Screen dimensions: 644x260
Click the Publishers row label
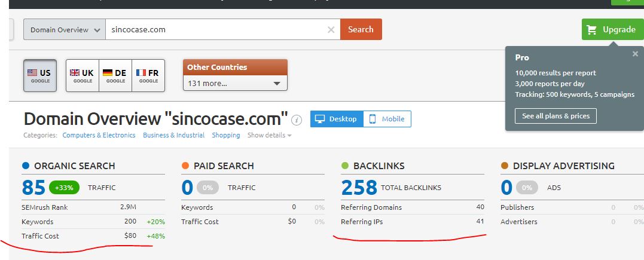pyautogui.click(x=517, y=207)
